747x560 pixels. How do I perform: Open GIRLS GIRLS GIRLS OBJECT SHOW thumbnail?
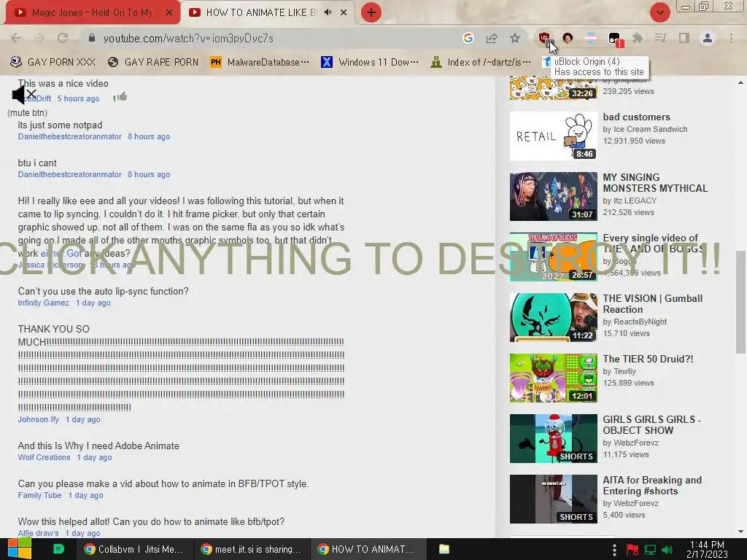point(553,438)
